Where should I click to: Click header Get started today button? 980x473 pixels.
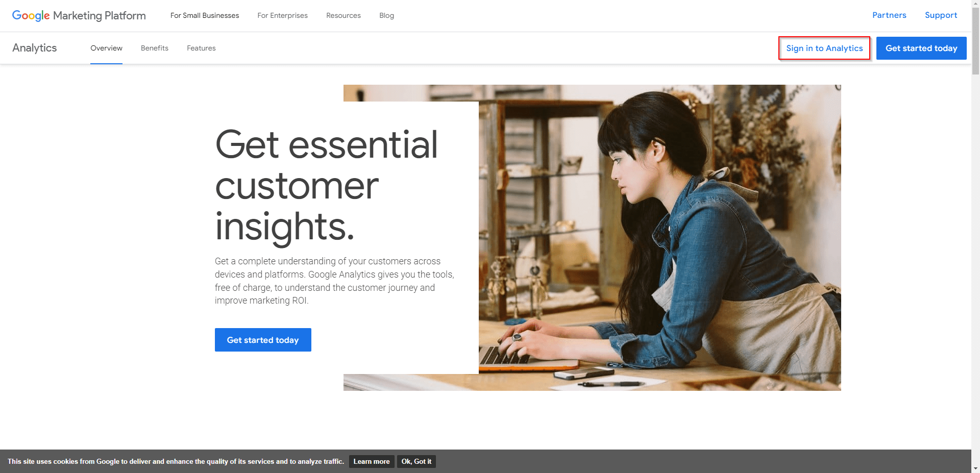(921, 48)
